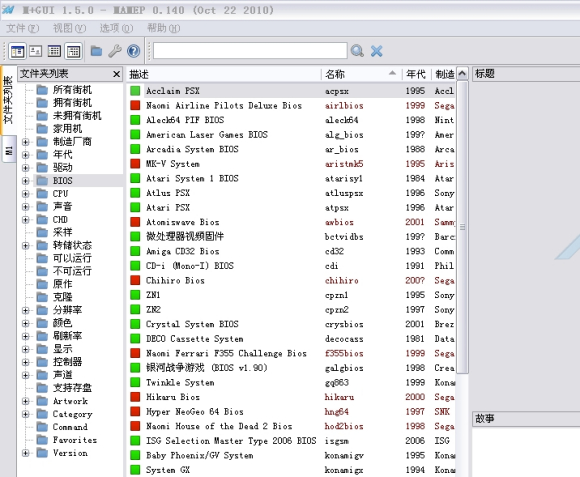Sort by the 名称 column header
Image resolution: width=580 pixels, height=477 pixels.
[361, 74]
